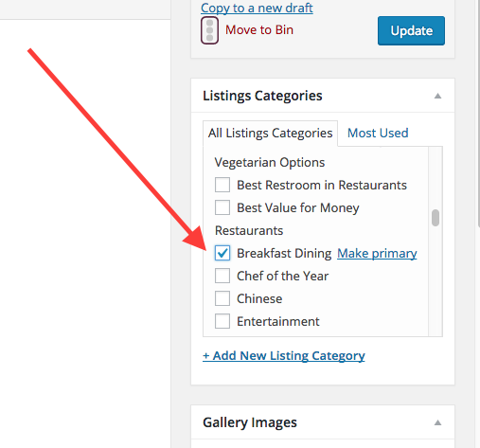Select the Chinese category checkbox

click(x=222, y=298)
